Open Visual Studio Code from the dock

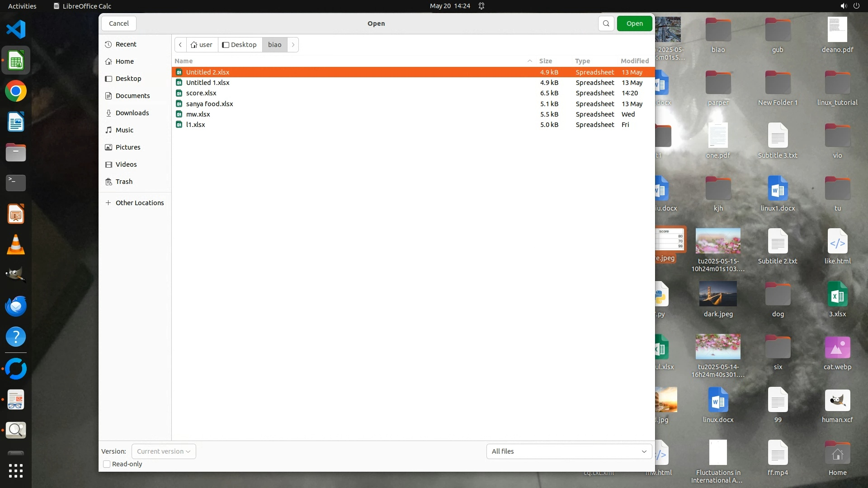coord(16,30)
